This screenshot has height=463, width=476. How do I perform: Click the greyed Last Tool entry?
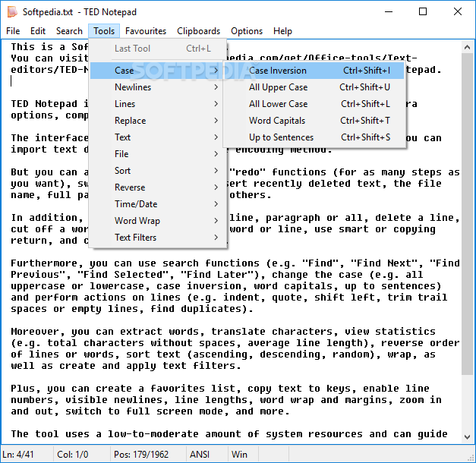(x=157, y=49)
